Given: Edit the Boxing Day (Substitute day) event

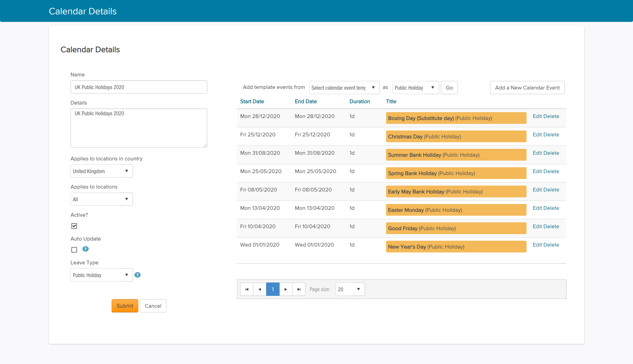Looking at the screenshot, I should pos(537,116).
